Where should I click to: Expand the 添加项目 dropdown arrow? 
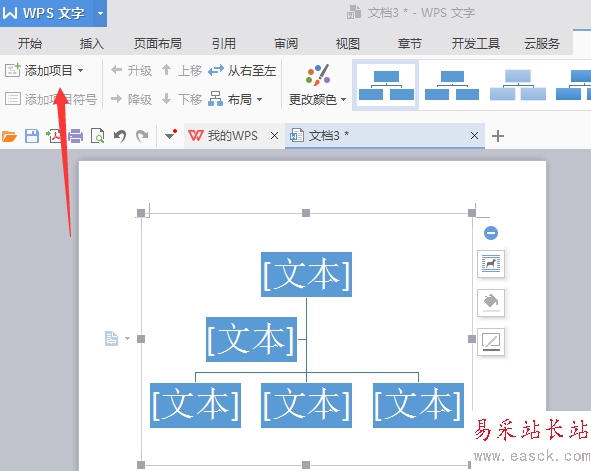coord(81,70)
